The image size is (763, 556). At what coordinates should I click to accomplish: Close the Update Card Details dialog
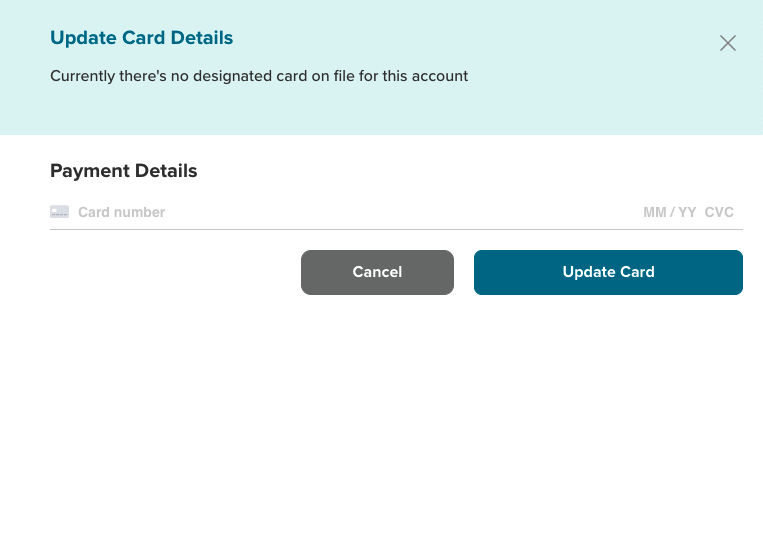coord(728,43)
